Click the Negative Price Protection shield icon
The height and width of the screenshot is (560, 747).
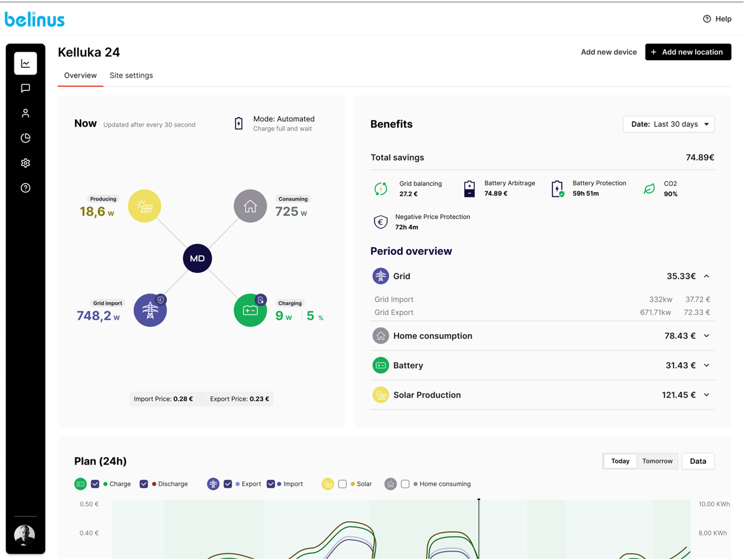(x=381, y=222)
